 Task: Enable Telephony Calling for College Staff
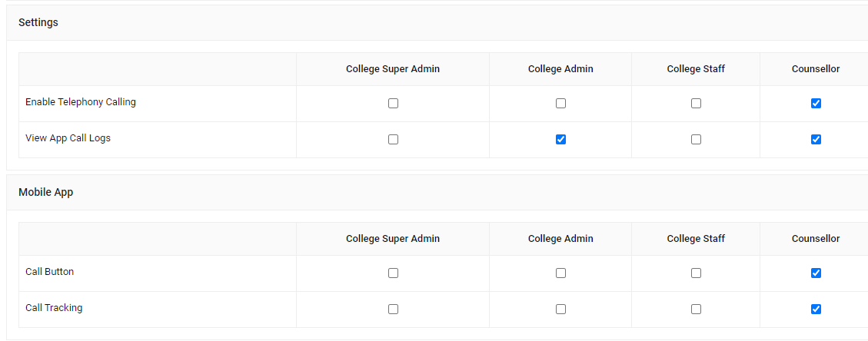coord(696,103)
